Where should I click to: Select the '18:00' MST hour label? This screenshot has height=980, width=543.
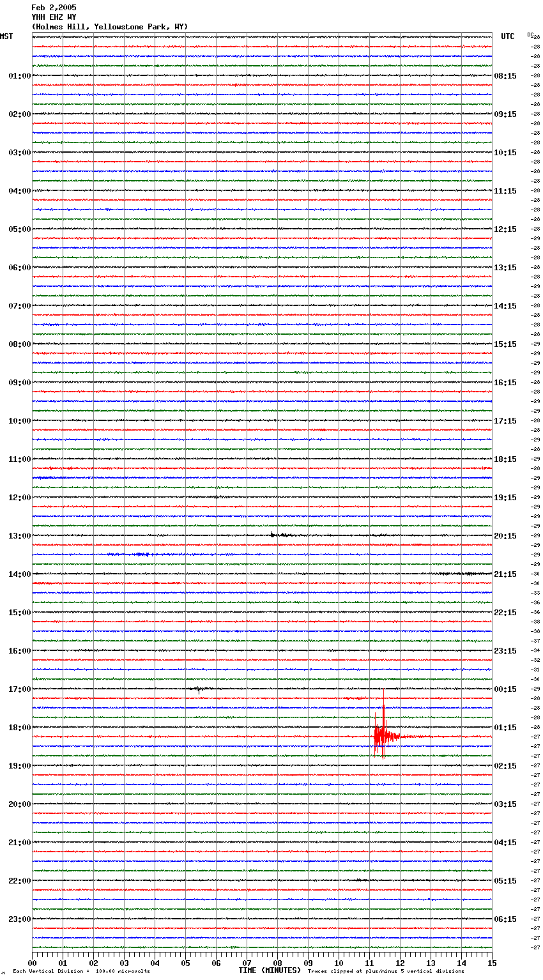pyautogui.click(x=20, y=728)
